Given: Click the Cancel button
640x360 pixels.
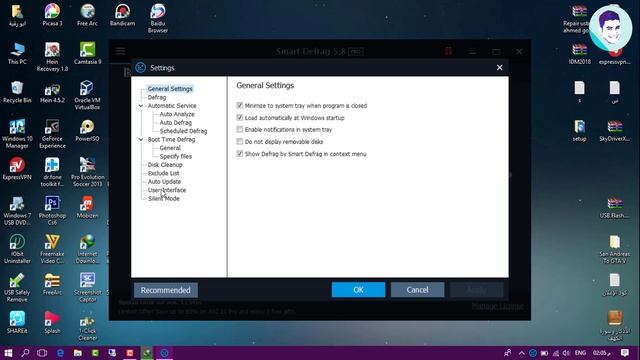Looking at the screenshot, I should tap(417, 290).
